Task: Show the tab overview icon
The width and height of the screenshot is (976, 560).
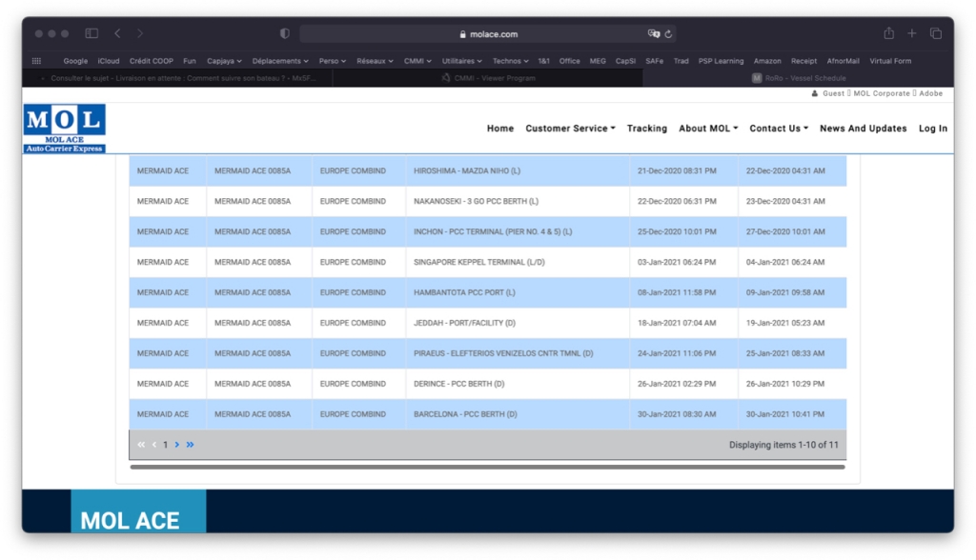Action: tap(936, 33)
